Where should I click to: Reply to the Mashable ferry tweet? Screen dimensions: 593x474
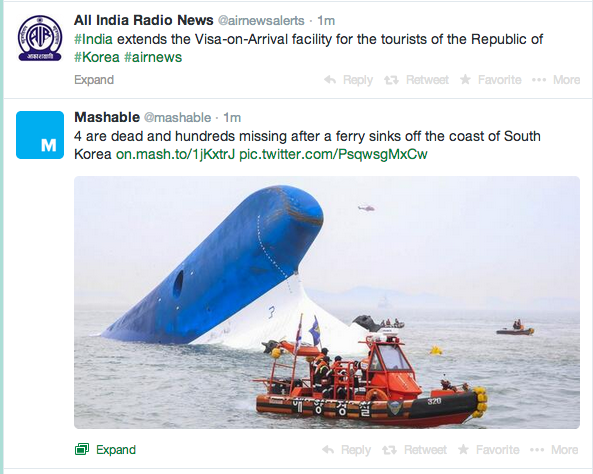click(x=346, y=450)
